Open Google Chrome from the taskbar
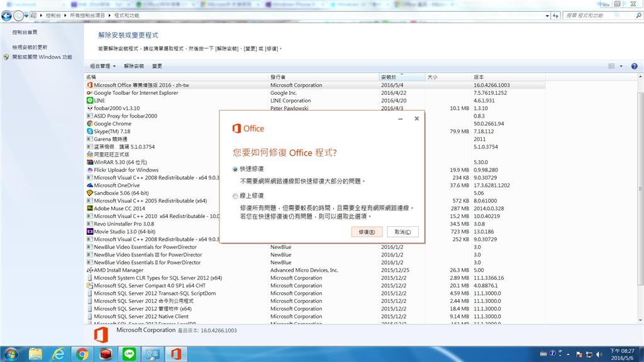 [x=82, y=354]
